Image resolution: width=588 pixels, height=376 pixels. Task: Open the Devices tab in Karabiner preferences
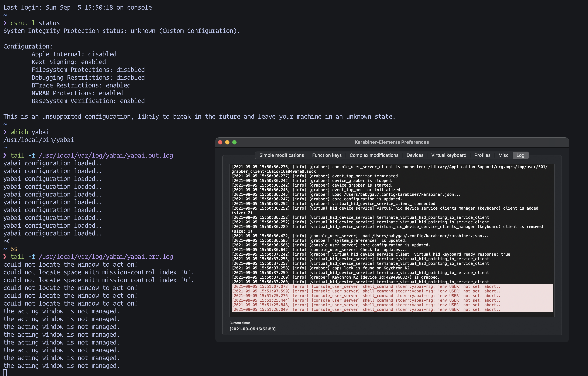415,155
